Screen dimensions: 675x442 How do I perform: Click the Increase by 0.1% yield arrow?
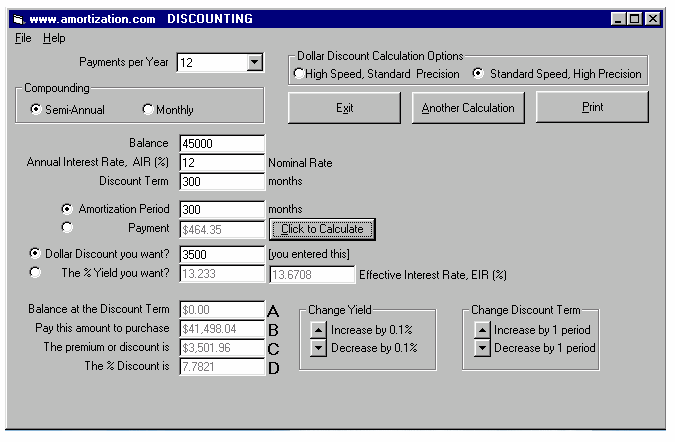pos(318,330)
